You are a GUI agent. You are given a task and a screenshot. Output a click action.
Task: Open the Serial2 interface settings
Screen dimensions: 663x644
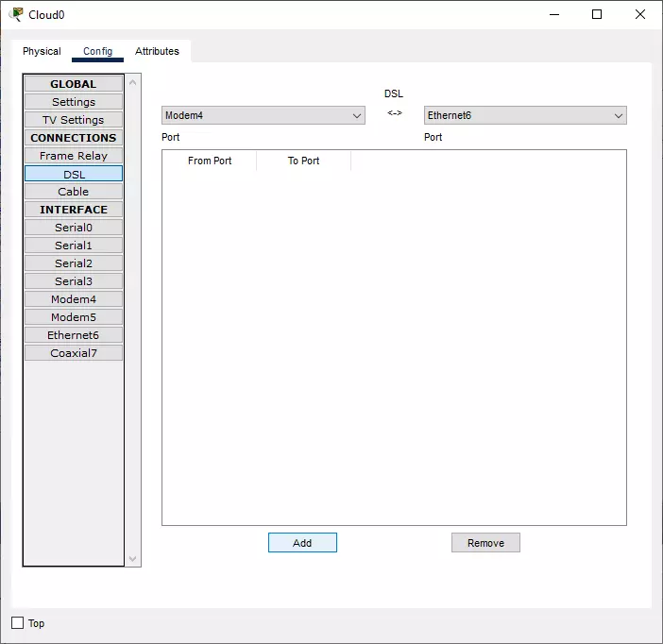click(x=74, y=263)
